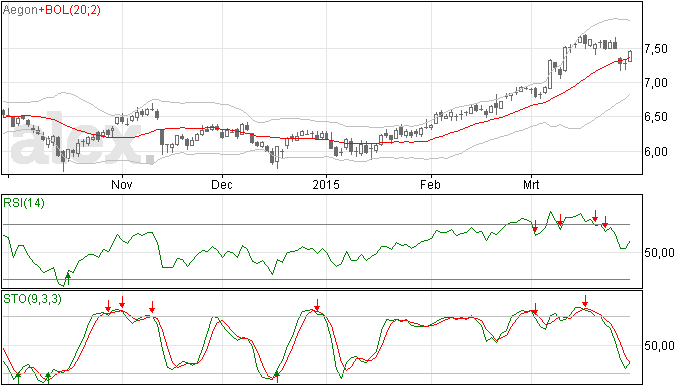Screen dimensions: 690x387
Task: Click the 6,00 price axis value
Action: pyautogui.click(x=656, y=151)
